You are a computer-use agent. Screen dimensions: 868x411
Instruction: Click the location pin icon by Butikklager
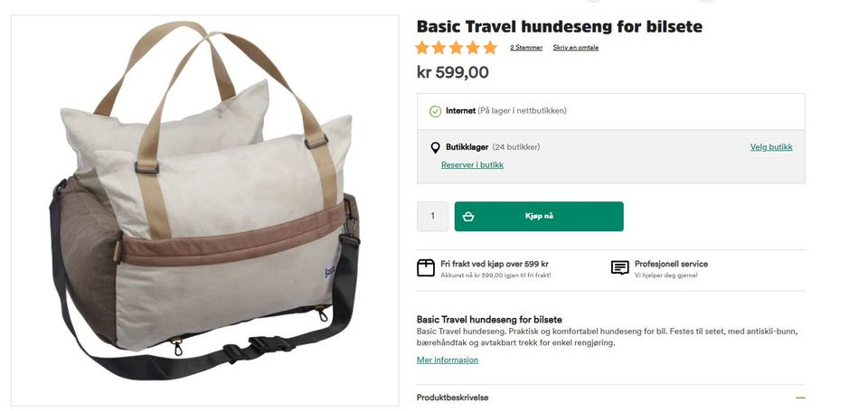435,147
